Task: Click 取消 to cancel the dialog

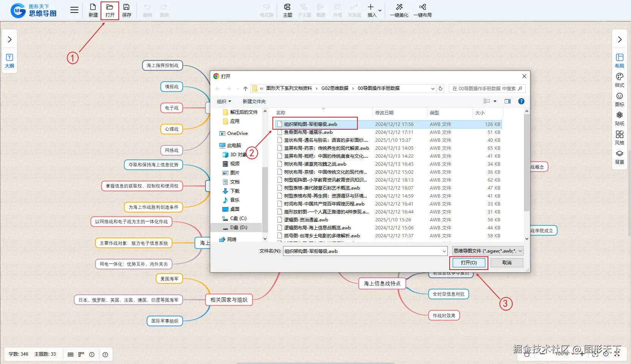Action: pos(507,263)
